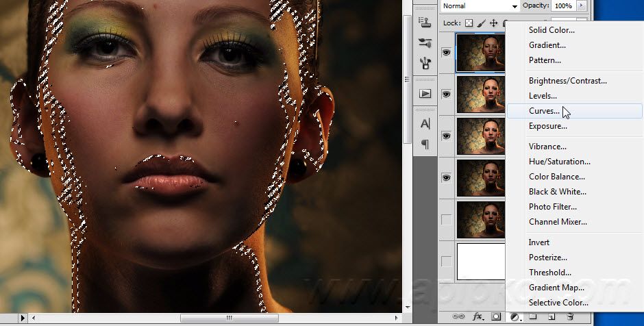
Task: Select Channel Mixer adjustment
Action: pos(558,222)
